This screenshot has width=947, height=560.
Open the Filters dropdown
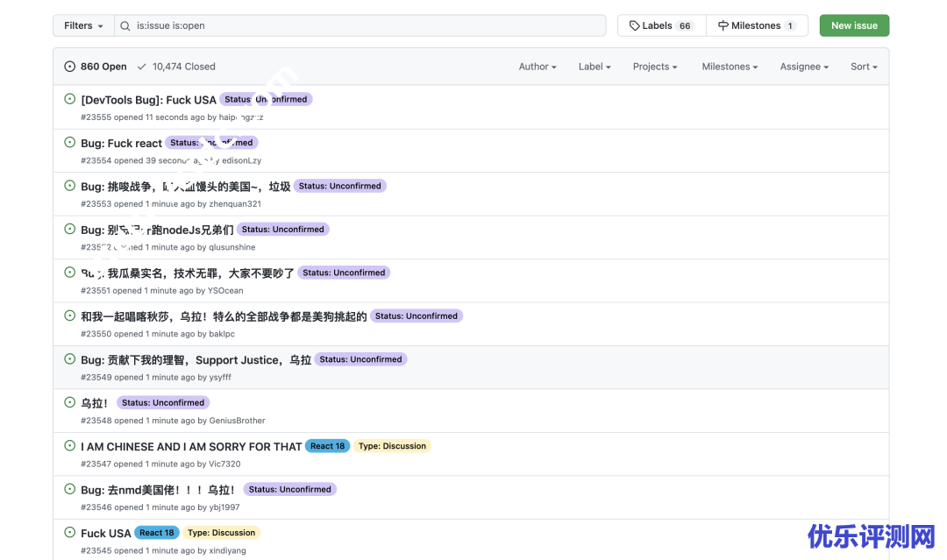(x=83, y=25)
